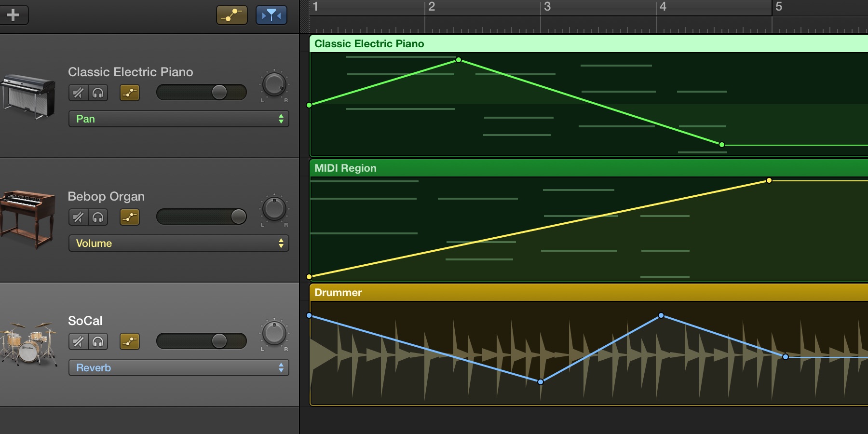Image resolution: width=868 pixels, height=434 pixels.
Task: Toggle automation on Classic Electric Piano track
Action: (x=130, y=93)
